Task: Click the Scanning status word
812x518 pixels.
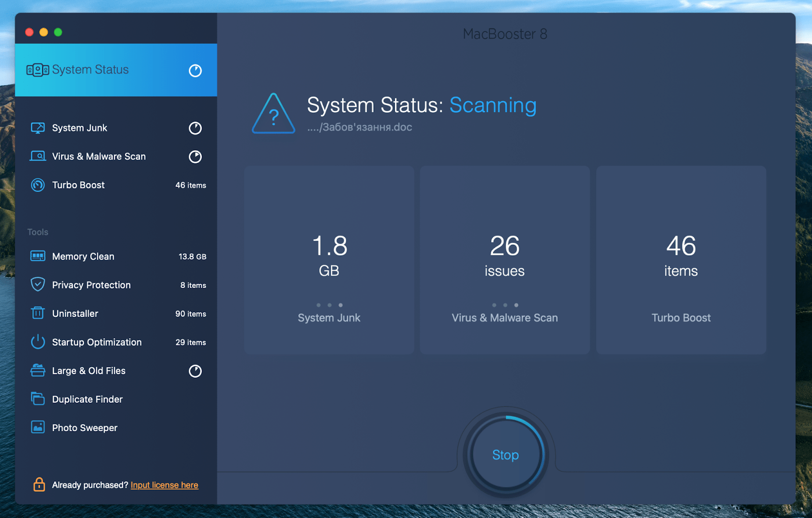Action: click(x=493, y=105)
